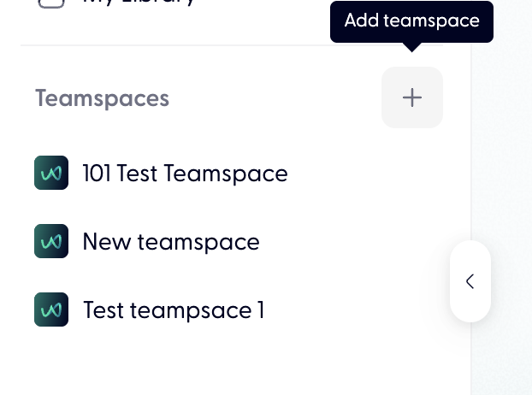532x395 pixels.
Task: Click the New teamspace logo icon
Action: click(x=51, y=241)
